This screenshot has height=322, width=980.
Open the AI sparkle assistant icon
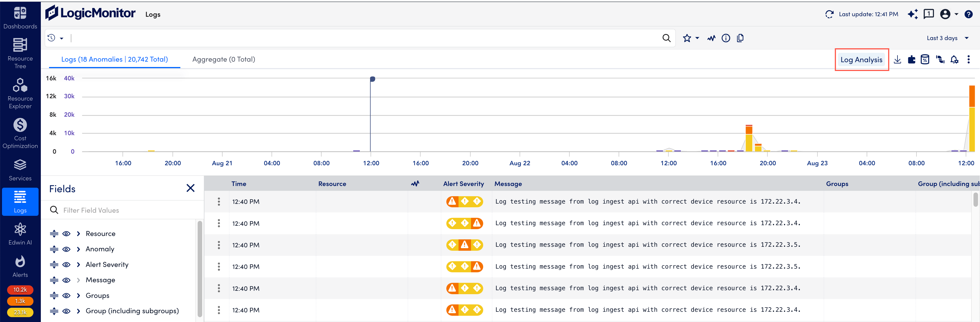coord(912,14)
